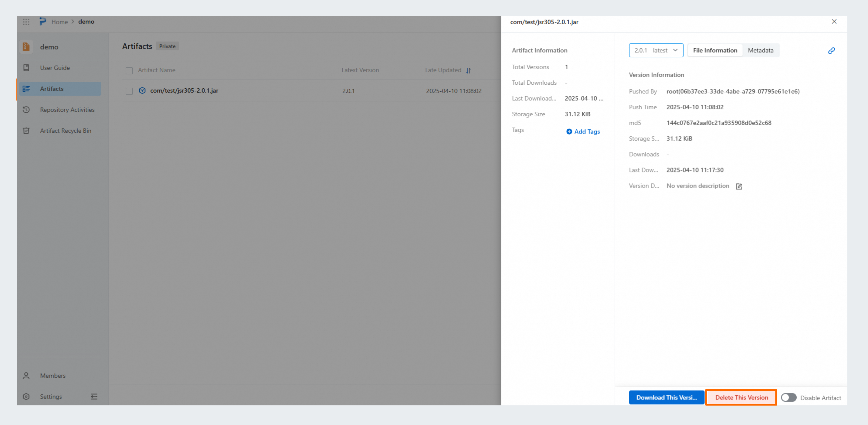Click the Add Tags plus icon

tap(569, 131)
